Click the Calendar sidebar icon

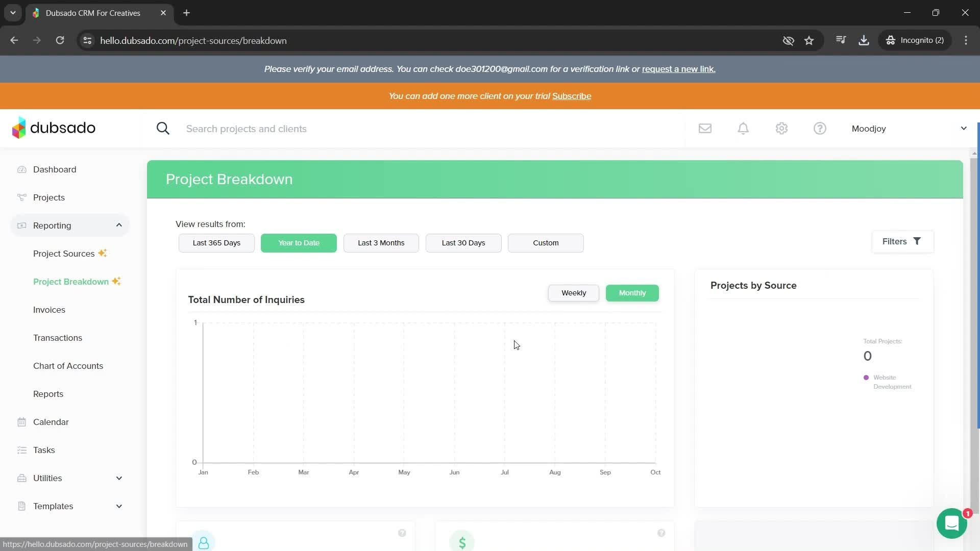click(21, 422)
